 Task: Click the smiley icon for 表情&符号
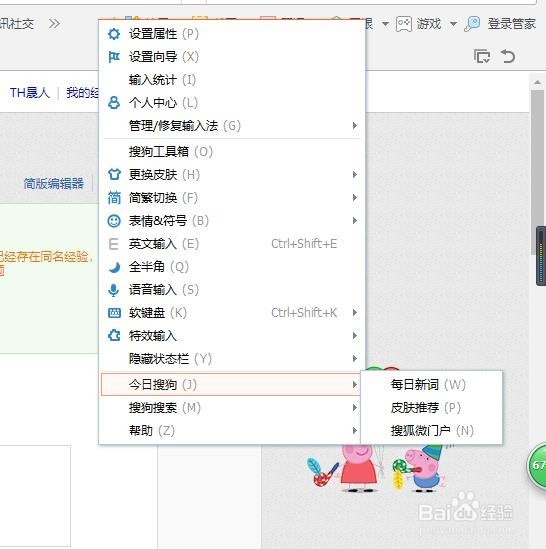(x=114, y=221)
